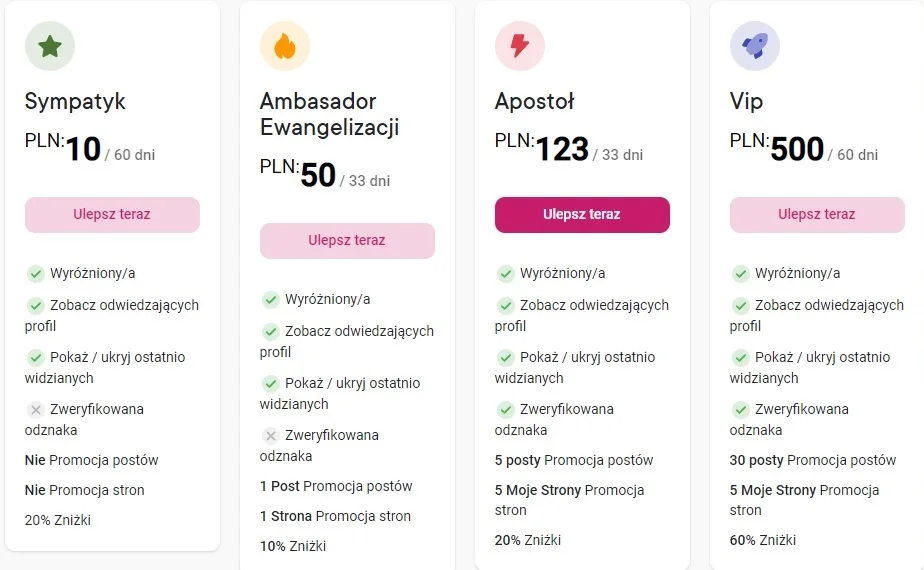The width and height of the screenshot is (924, 570).
Task: Click the Apostoł plan heading
Action: (534, 101)
